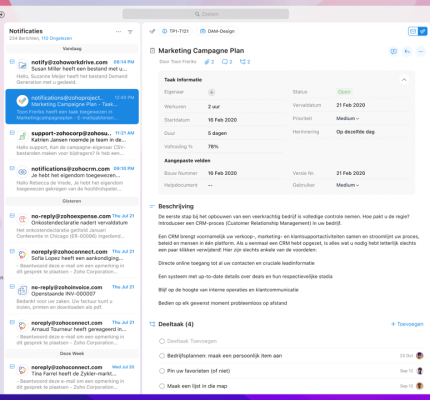Collapse the Taak Informatie section
Image resolution: width=430 pixels, height=400 pixels.
pos(404,80)
